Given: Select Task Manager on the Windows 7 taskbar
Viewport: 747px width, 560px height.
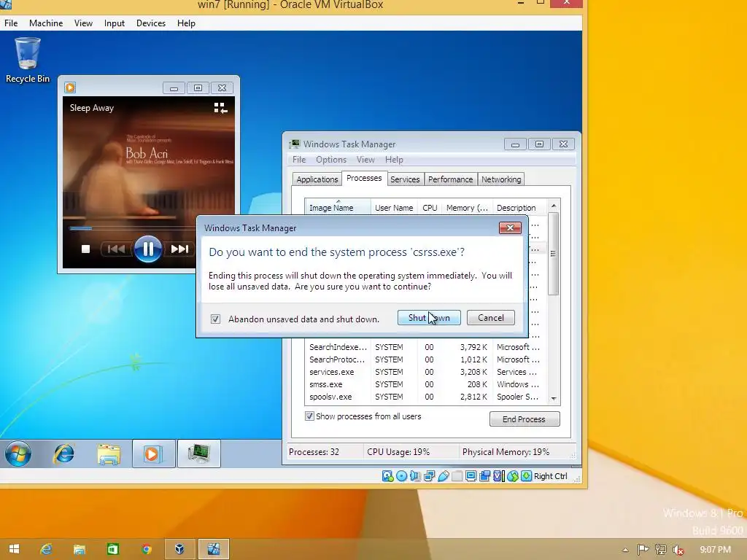Looking at the screenshot, I should click(x=198, y=454).
